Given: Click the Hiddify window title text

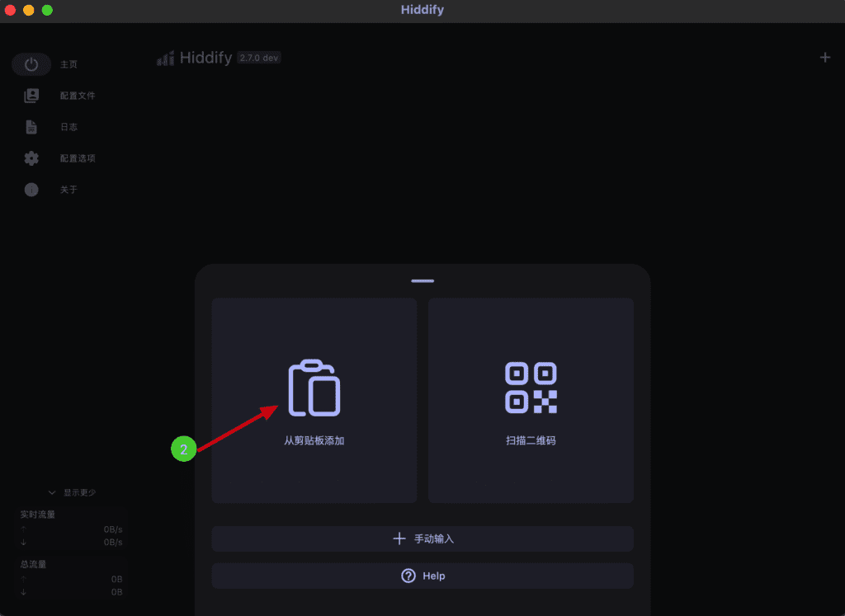Looking at the screenshot, I should [422, 10].
